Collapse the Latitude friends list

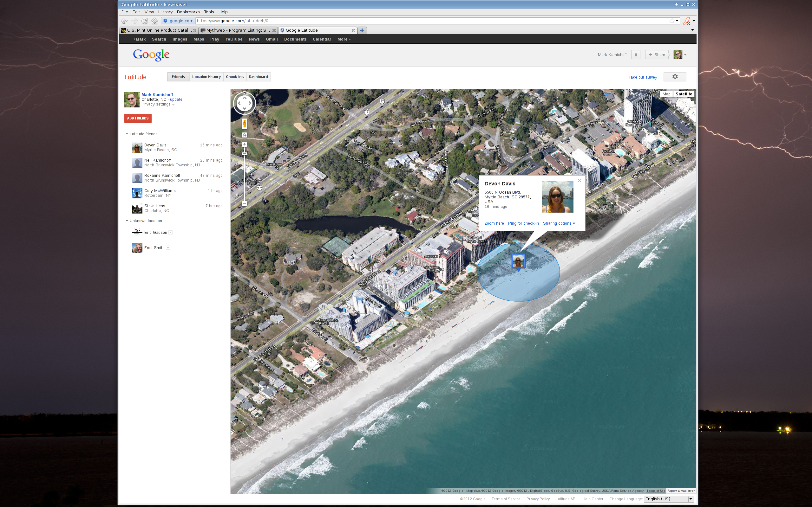(127, 134)
